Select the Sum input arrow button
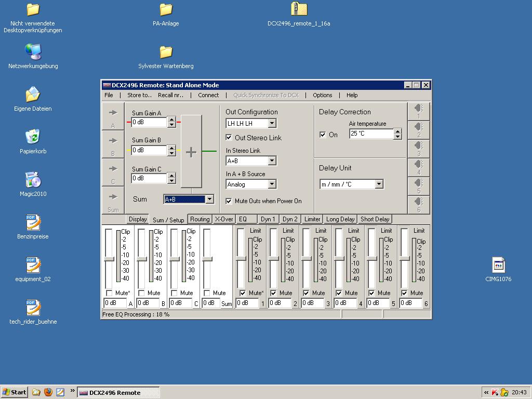The image size is (532, 399). pos(113,201)
